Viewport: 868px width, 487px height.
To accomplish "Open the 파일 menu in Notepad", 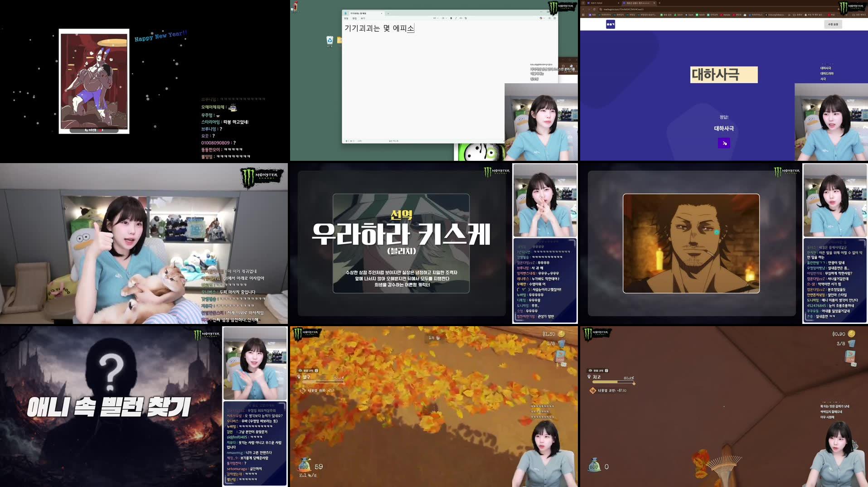I will point(346,18).
